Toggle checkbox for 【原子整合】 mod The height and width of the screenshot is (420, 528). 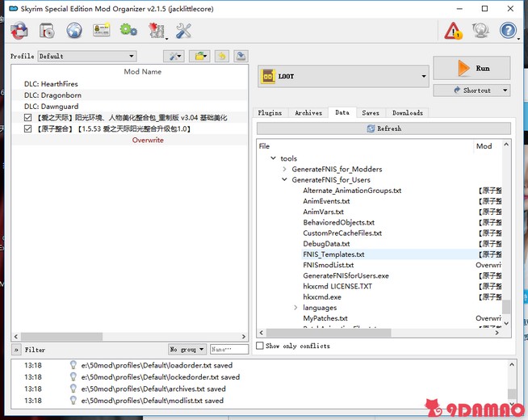pyautogui.click(x=28, y=129)
